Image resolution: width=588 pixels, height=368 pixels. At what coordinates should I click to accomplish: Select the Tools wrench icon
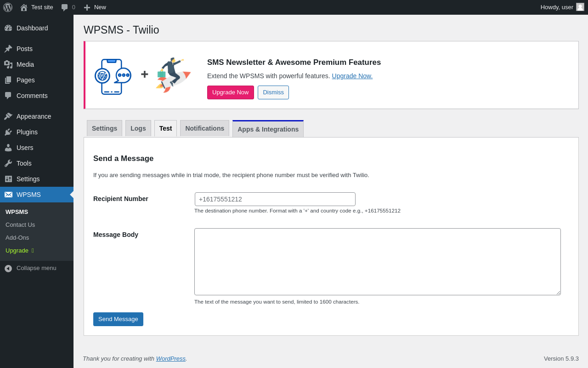(8, 163)
